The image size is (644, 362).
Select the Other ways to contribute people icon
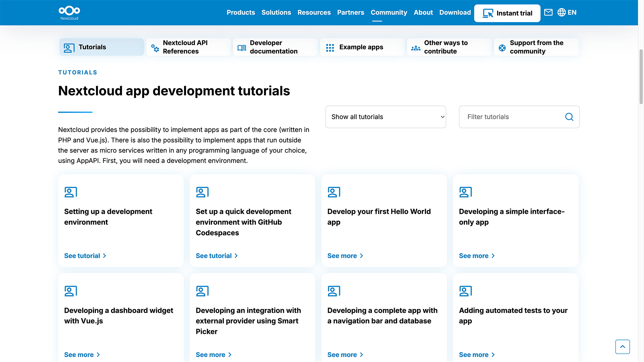pos(416,47)
